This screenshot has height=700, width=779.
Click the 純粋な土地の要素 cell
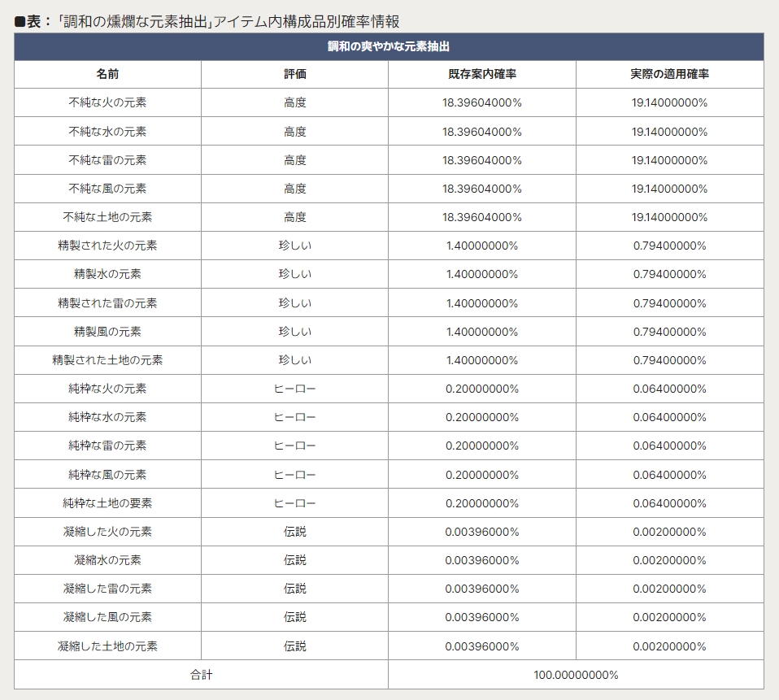[x=107, y=503]
